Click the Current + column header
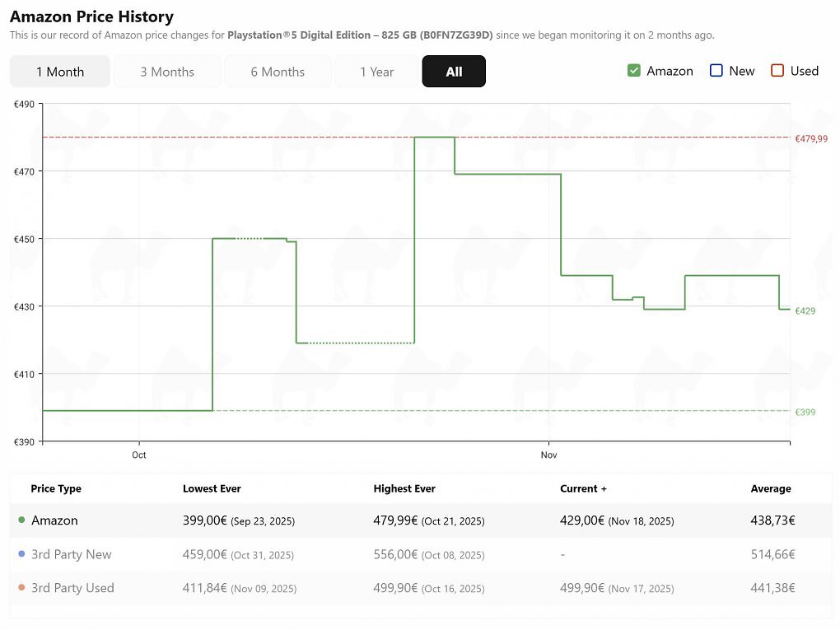 583,488
